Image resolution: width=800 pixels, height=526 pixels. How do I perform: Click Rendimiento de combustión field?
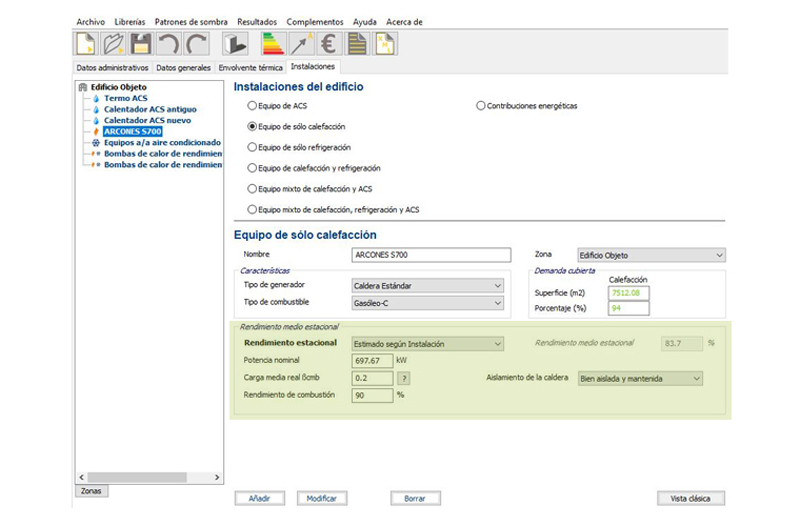pos(372,395)
